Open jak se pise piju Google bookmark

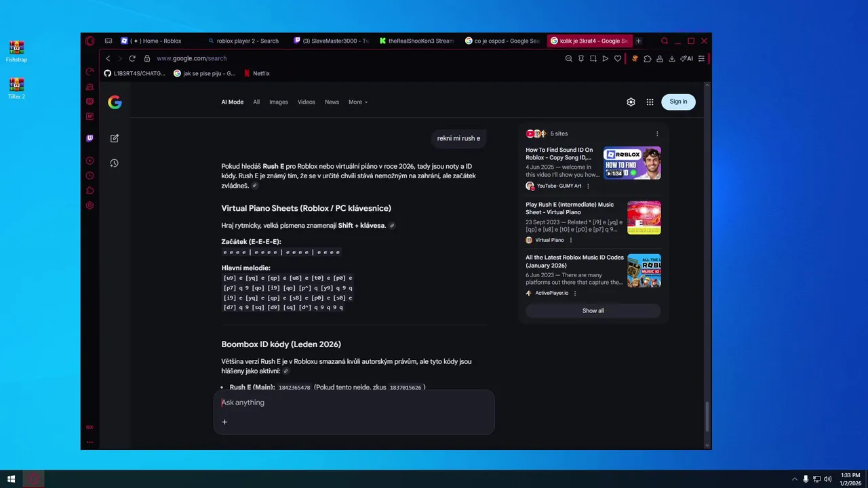tap(205, 73)
